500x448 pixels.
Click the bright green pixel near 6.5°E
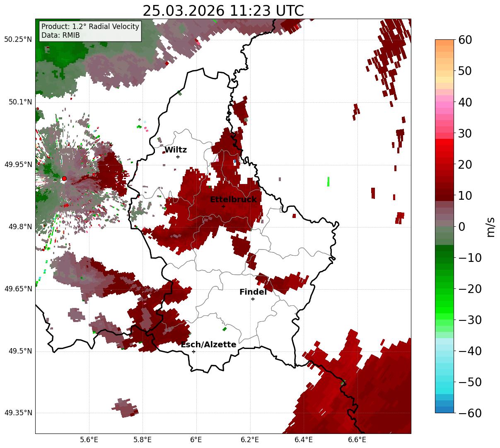pyautogui.click(x=328, y=181)
